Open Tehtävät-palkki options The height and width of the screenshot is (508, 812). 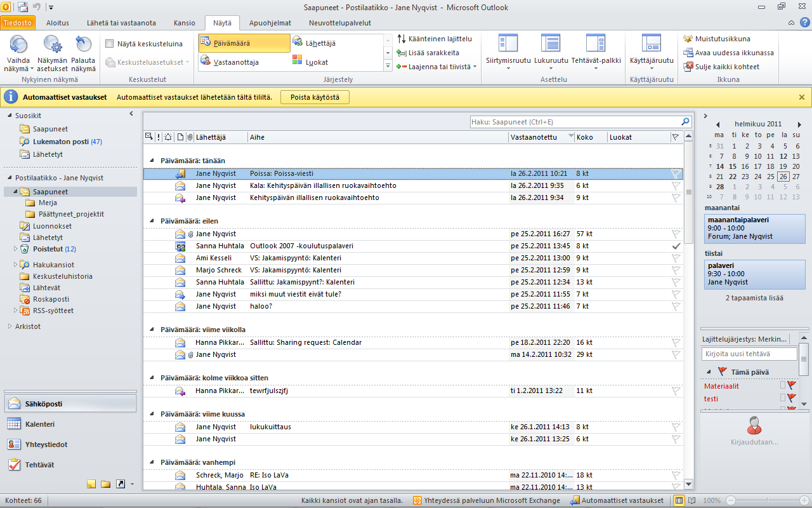(x=596, y=51)
